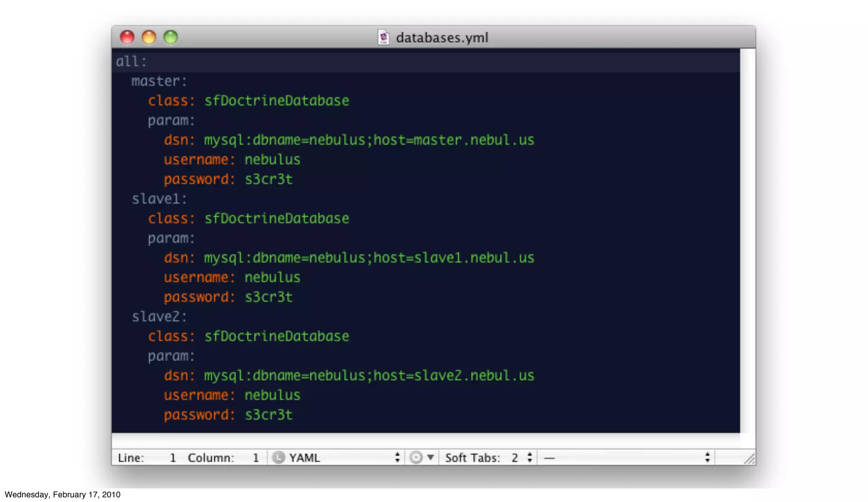Click the triangle arrow beside the gear
This screenshot has height=502, width=868.
(x=431, y=457)
